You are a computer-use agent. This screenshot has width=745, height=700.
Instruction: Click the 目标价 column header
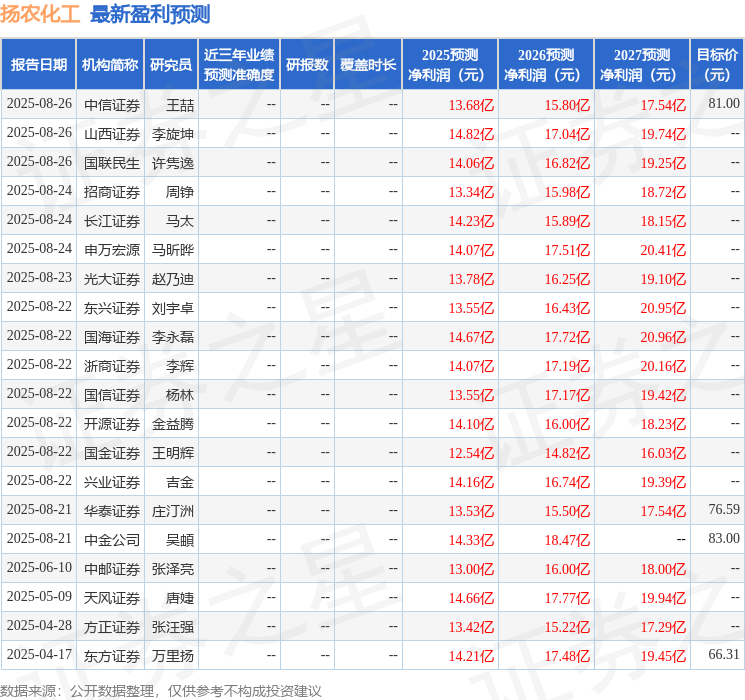717,65
